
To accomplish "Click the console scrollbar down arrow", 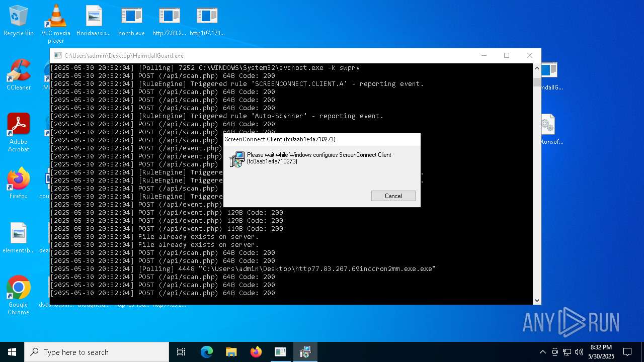I will (x=537, y=300).
